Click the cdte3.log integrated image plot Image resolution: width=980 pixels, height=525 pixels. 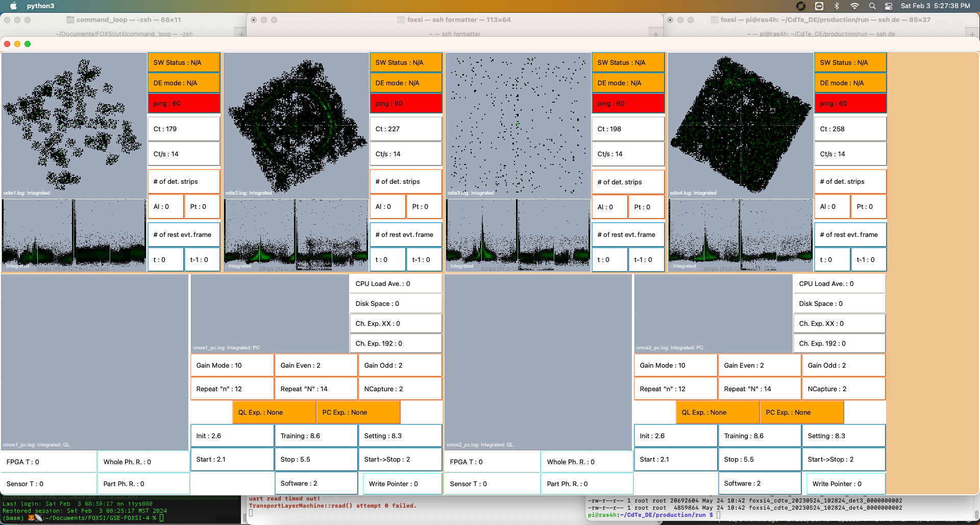point(518,125)
